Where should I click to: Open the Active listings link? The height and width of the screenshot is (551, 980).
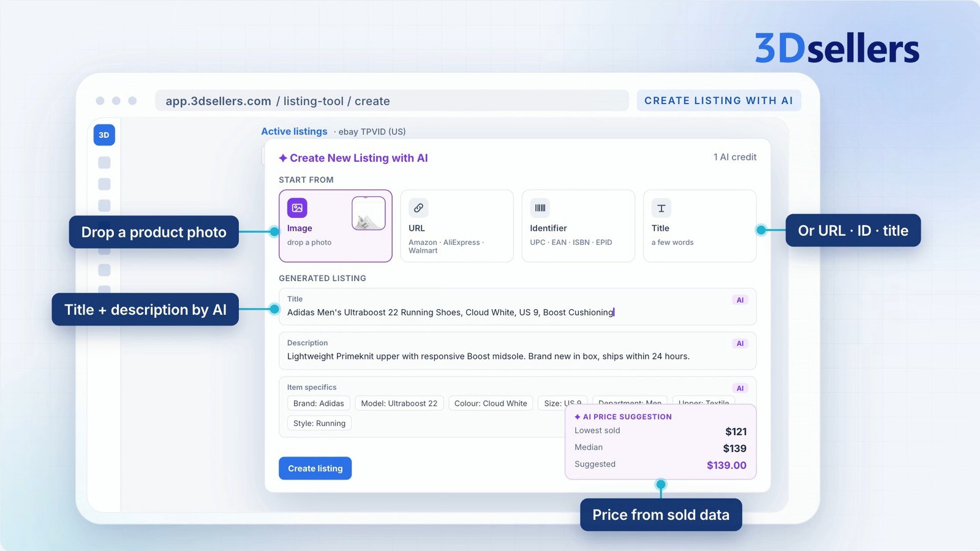pos(294,132)
